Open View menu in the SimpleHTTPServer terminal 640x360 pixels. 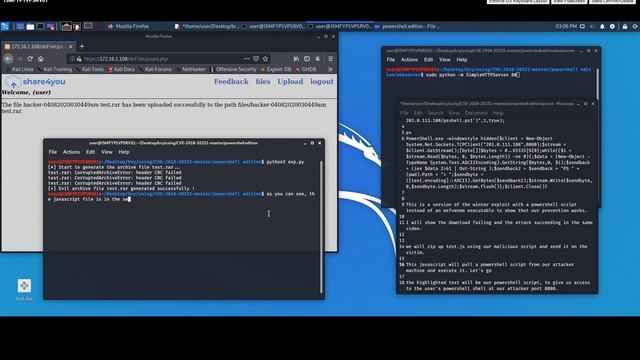click(x=444, y=60)
